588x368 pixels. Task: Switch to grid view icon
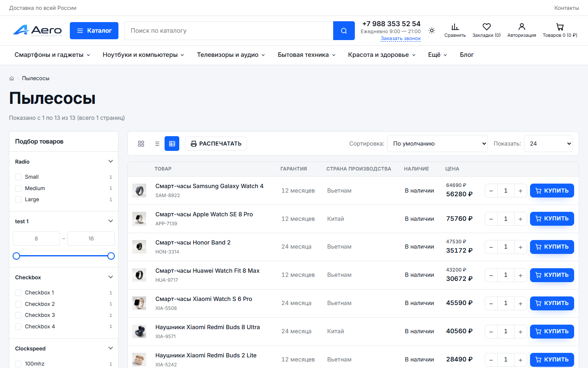coord(141,144)
